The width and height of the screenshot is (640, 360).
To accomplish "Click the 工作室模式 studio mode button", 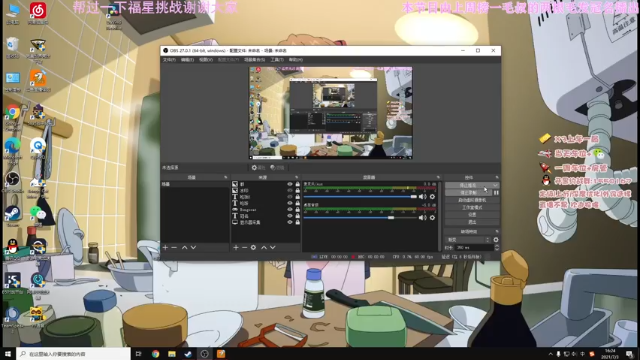I will pos(472,207).
